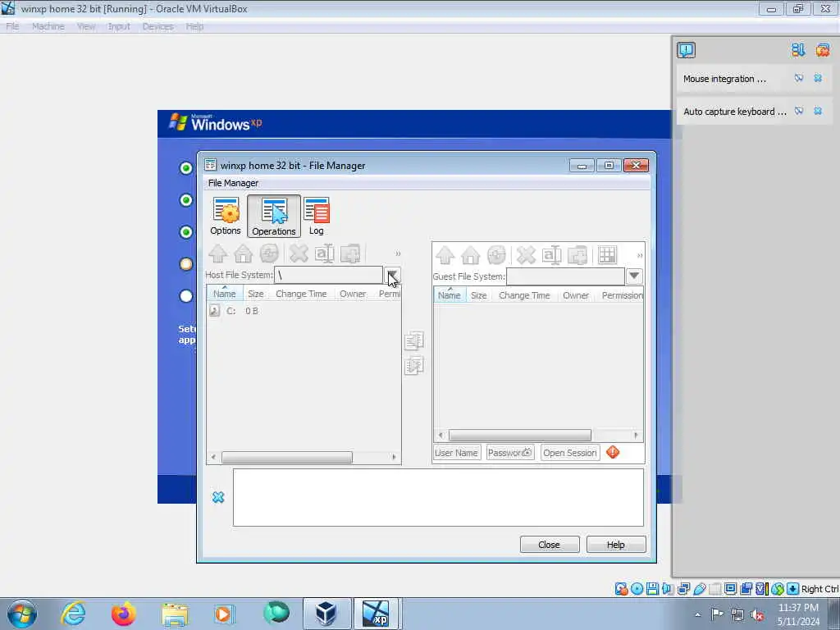The image size is (840, 630).
Task: Toggle the notification center speech-bubble icon
Action: 686,50
